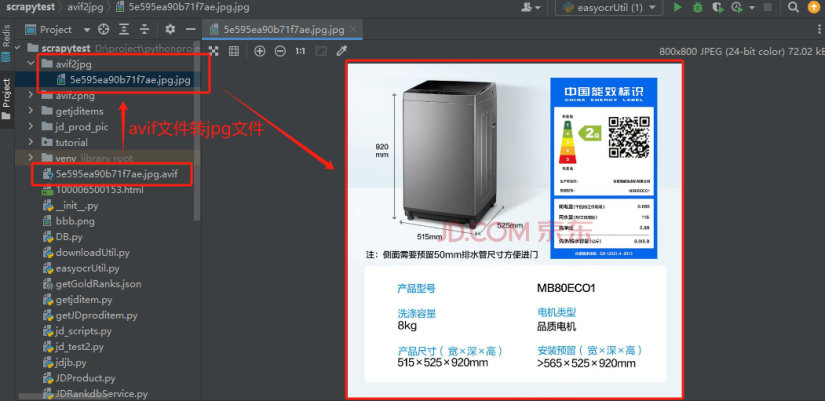The image size is (825, 401).
Task: Run the easyocrUtil configuration with the green play icon
Action: click(x=678, y=7)
